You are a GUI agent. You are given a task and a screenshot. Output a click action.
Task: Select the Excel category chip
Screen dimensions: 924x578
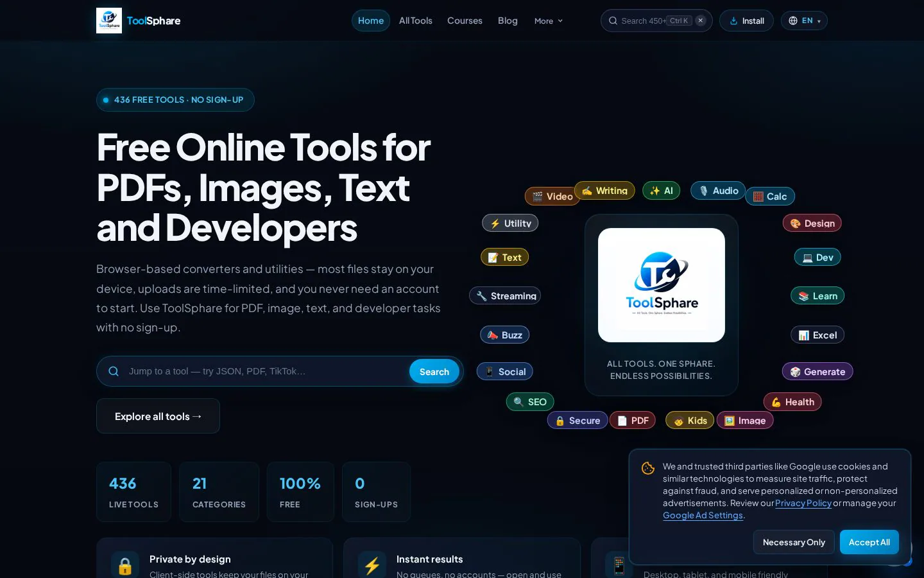[x=817, y=335]
